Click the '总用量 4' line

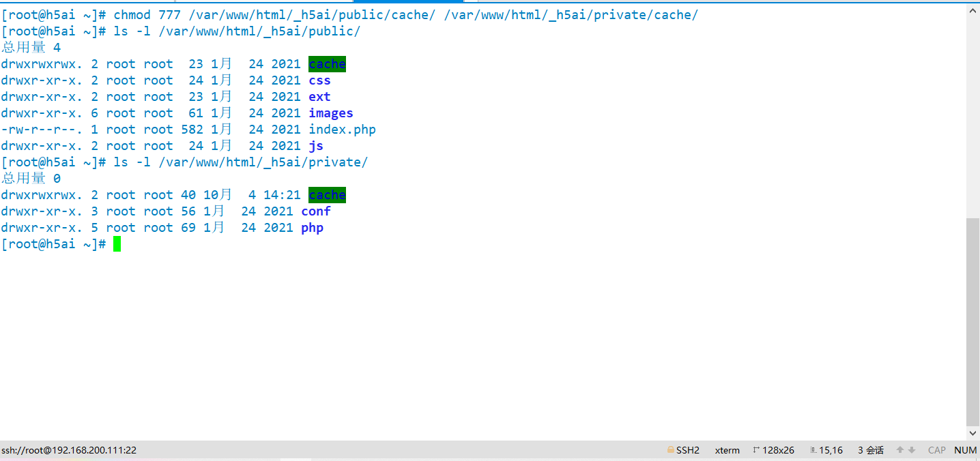click(31, 48)
